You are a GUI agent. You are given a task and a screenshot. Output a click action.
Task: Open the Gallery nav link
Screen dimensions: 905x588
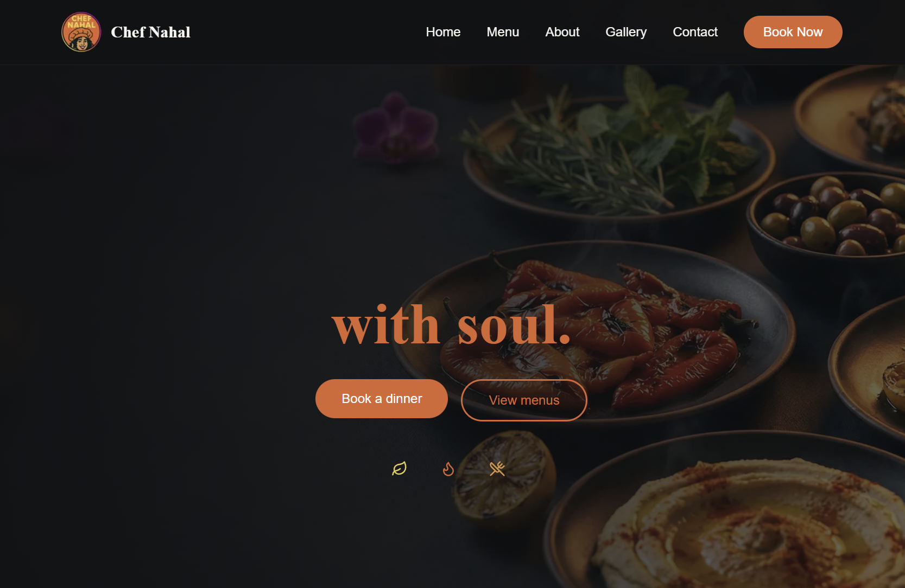pyautogui.click(x=626, y=32)
